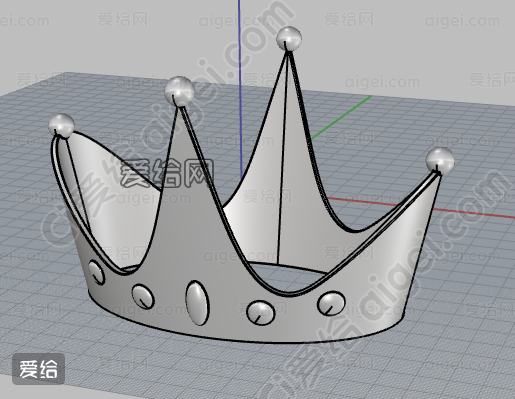Pick the round gem left of the oval gem
The width and height of the screenshot is (515, 399).
coord(143,296)
